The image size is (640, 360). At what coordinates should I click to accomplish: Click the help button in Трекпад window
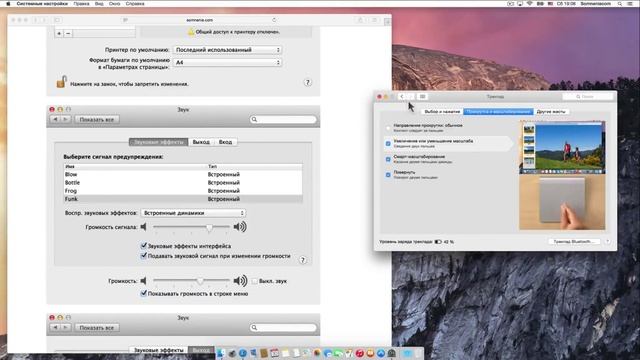(x=608, y=242)
